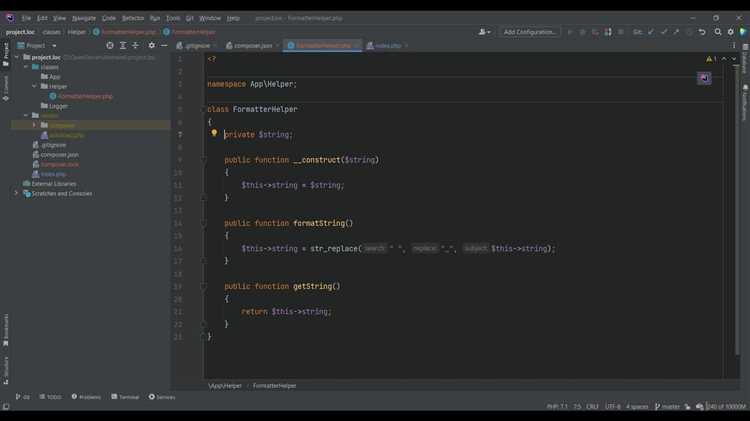Hide the Project tool window with minus icon

(x=165, y=46)
